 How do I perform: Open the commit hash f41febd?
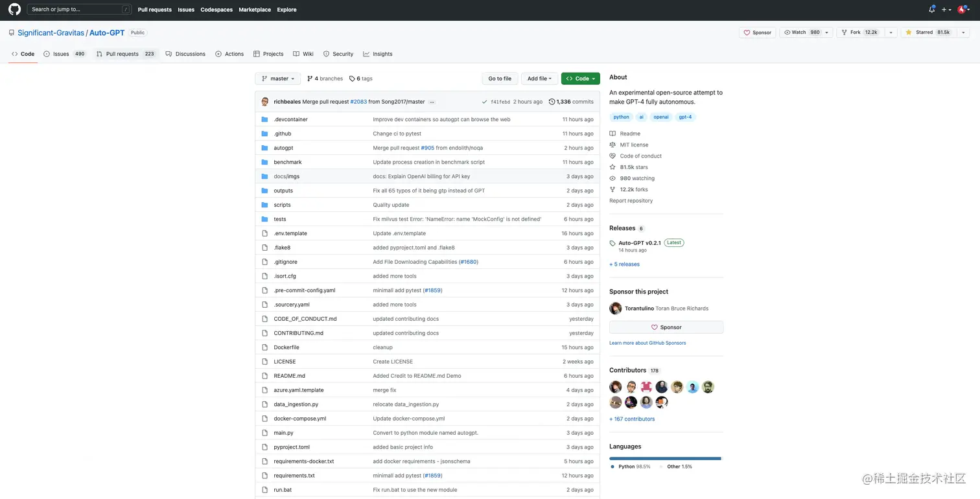coord(500,102)
